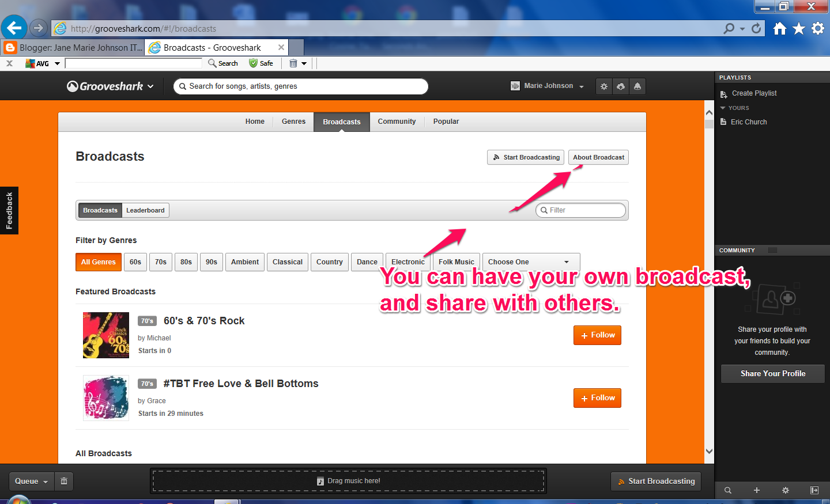Select the All Genres filter
This screenshot has height=504, width=830.
click(x=99, y=262)
